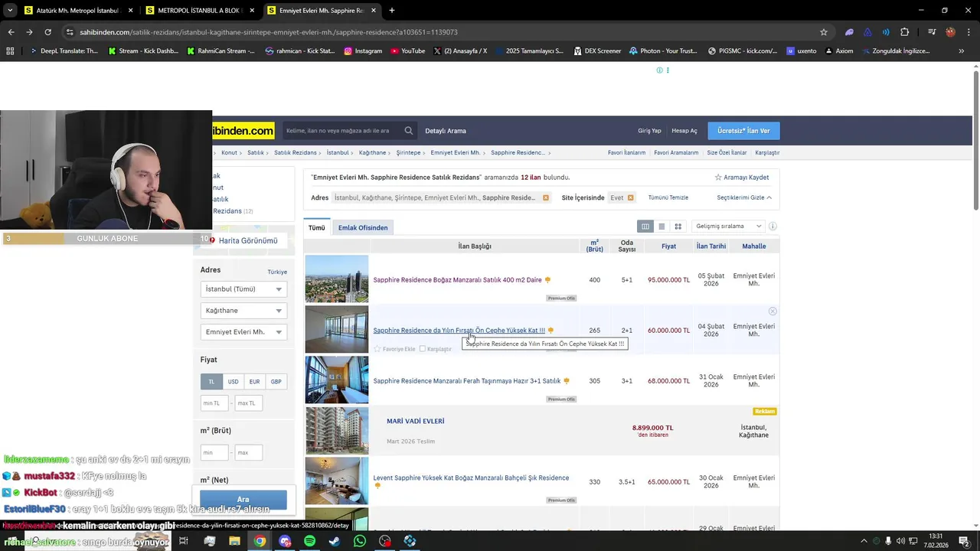Open Steam from the taskbar
The width and height of the screenshot is (980, 551).
335,541
